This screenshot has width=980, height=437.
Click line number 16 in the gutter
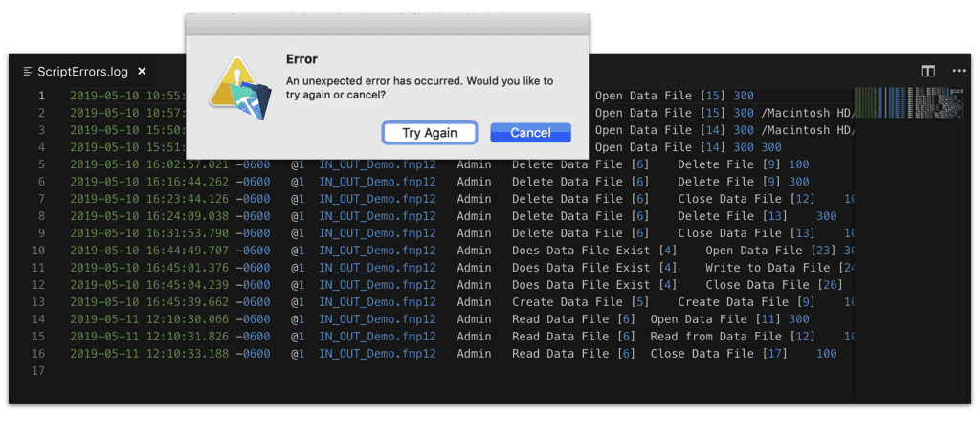[x=38, y=354]
